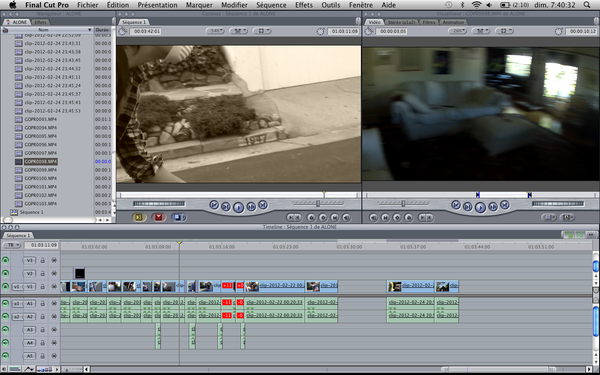600x375 pixels.
Task: Open the Canvas zoom percentage dropdown
Action: (215, 31)
